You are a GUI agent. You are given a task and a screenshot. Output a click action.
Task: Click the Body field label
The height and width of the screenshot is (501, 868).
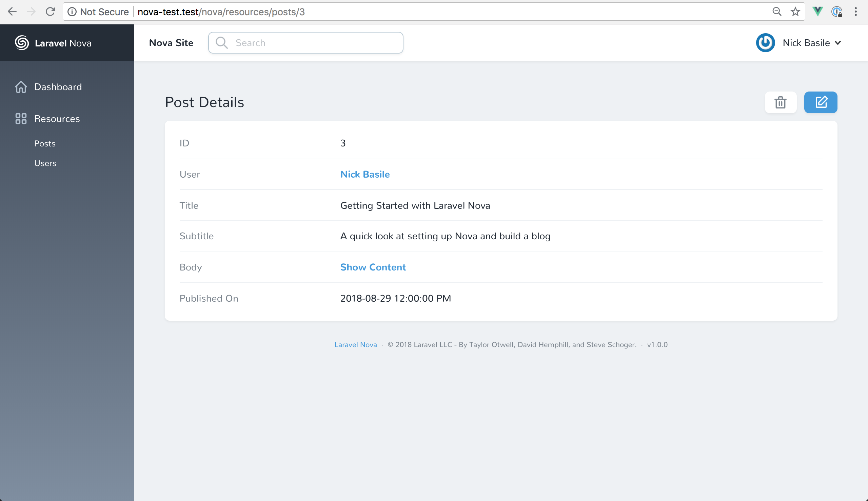point(191,267)
